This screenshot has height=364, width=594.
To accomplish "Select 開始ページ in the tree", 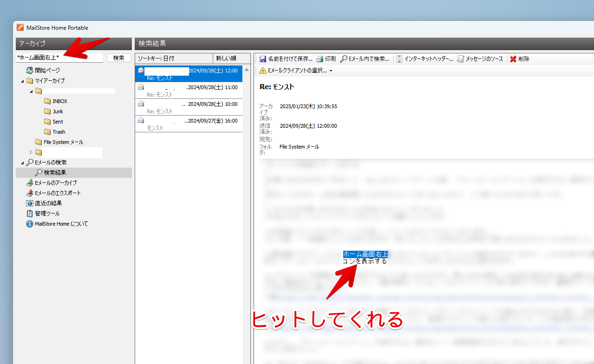I will [x=47, y=71].
